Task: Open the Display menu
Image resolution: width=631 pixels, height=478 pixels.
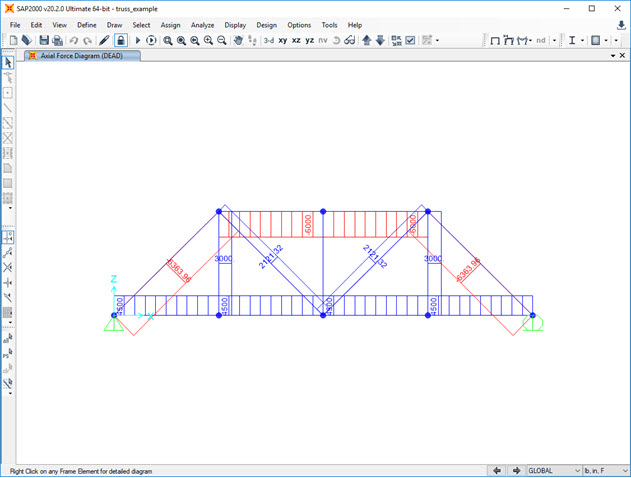Action: pyautogui.click(x=235, y=24)
